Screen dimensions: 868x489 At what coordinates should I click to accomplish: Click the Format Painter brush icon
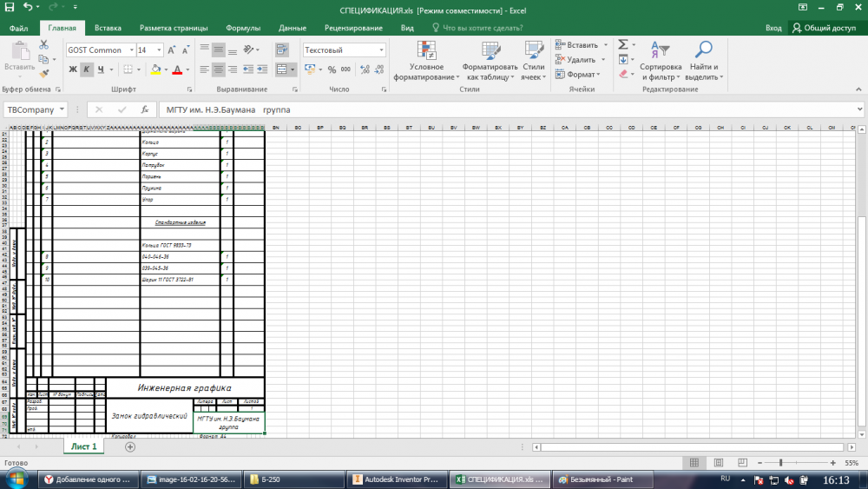[x=43, y=74]
